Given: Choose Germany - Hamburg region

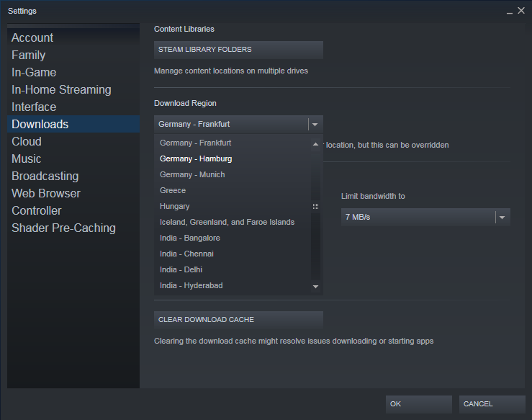Looking at the screenshot, I should (x=233, y=158).
